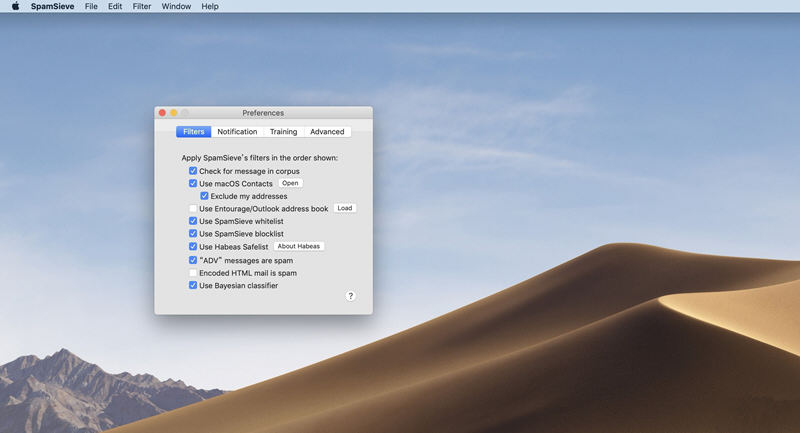
Task: Open the SpamSieve application menu
Action: pyautogui.click(x=52, y=6)
